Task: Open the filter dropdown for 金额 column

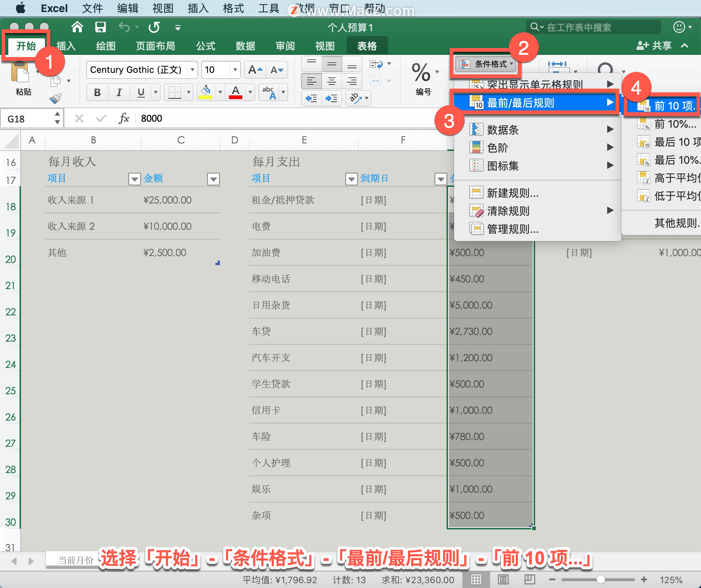Action: coord(214,179)
